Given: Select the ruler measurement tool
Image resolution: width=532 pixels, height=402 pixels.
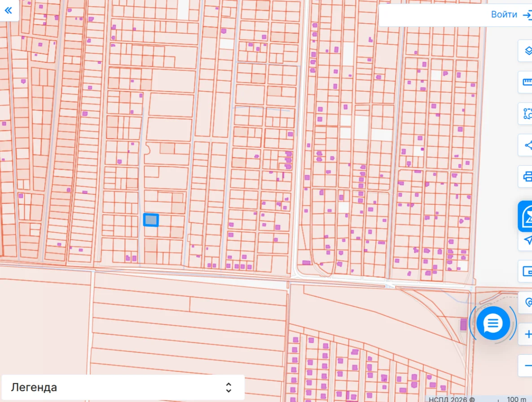Looking at the screenshot, I should point(525,82).
